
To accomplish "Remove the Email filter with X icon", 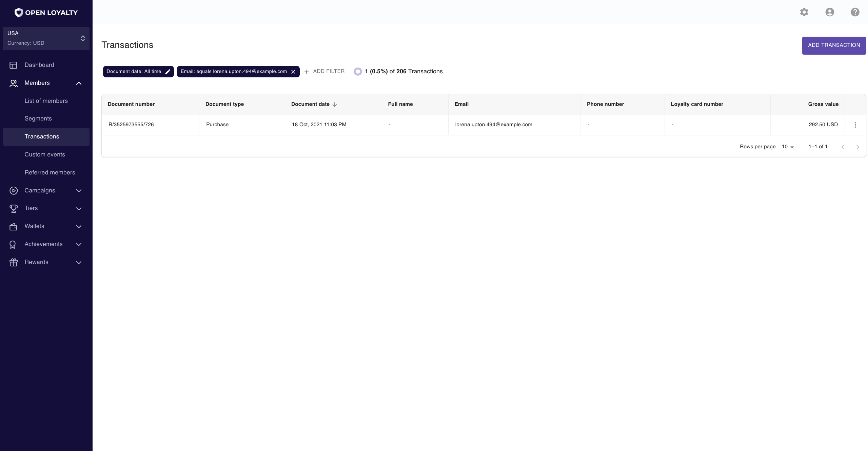I will 293,72.
